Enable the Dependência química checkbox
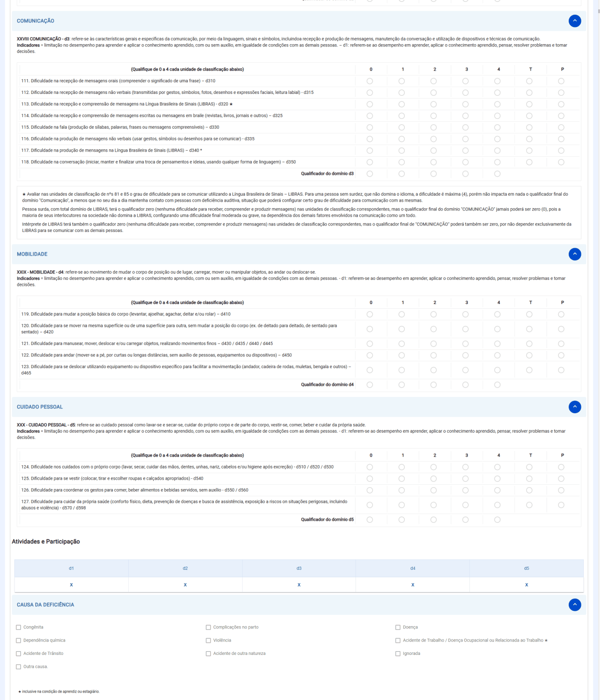 click(x=19, y=641)
